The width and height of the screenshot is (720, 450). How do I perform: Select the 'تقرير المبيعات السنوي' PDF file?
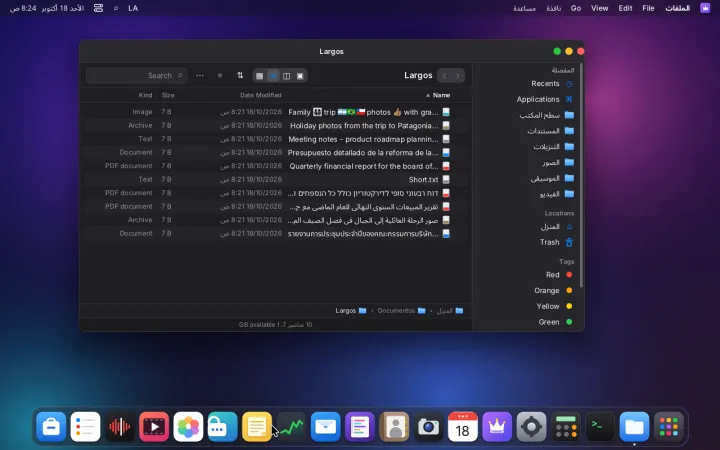click(276, 207)
